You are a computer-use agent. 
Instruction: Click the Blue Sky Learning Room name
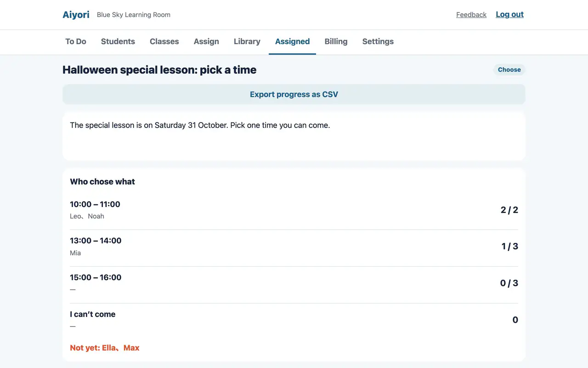click(x=134, y=15)
